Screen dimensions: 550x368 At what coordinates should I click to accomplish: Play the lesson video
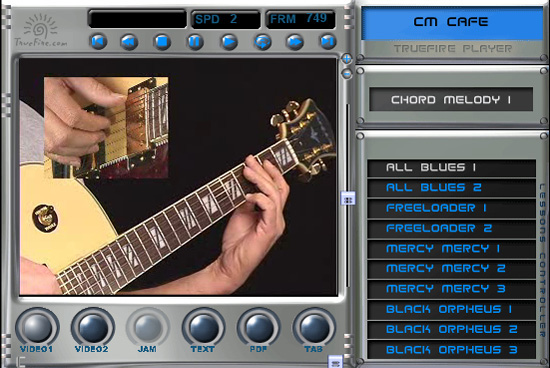pyautogui.click(x=229, y=42)
